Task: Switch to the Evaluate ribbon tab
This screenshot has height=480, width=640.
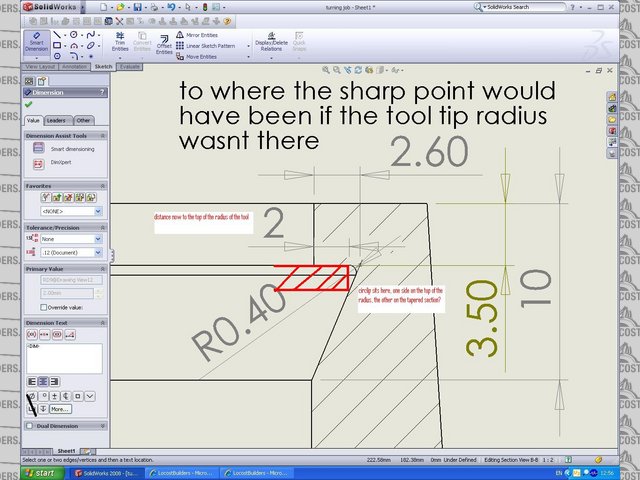Action: tap(131, 67)
